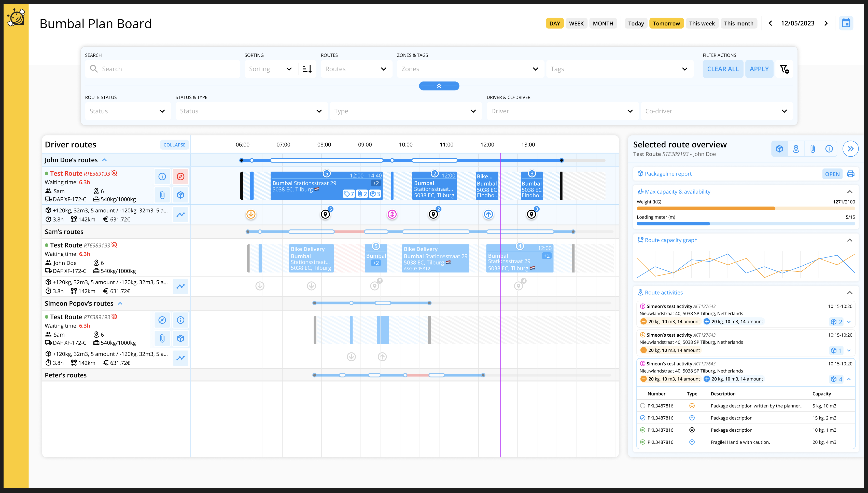Collapse Max capacity & availability section
Image resolution: width=868 pixels, height=493 pixels.
pos(849,192)
